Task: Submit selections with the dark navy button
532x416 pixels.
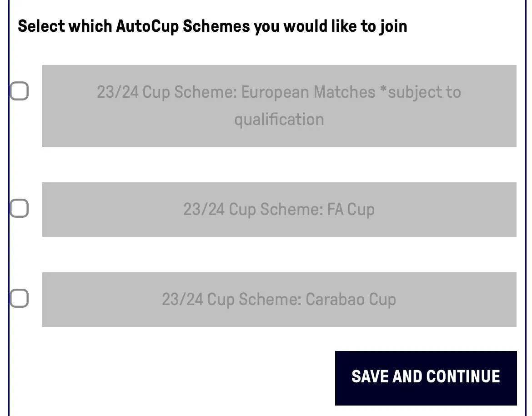Action: [426, 377]
